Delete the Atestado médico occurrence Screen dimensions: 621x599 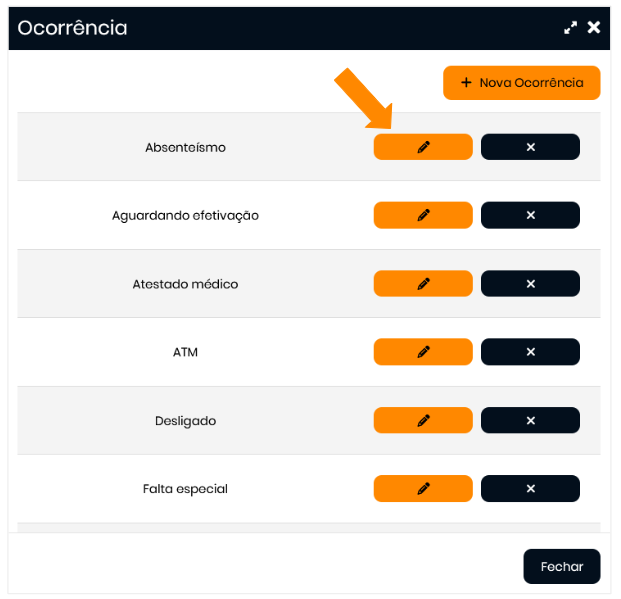click(x=530, y=284)
